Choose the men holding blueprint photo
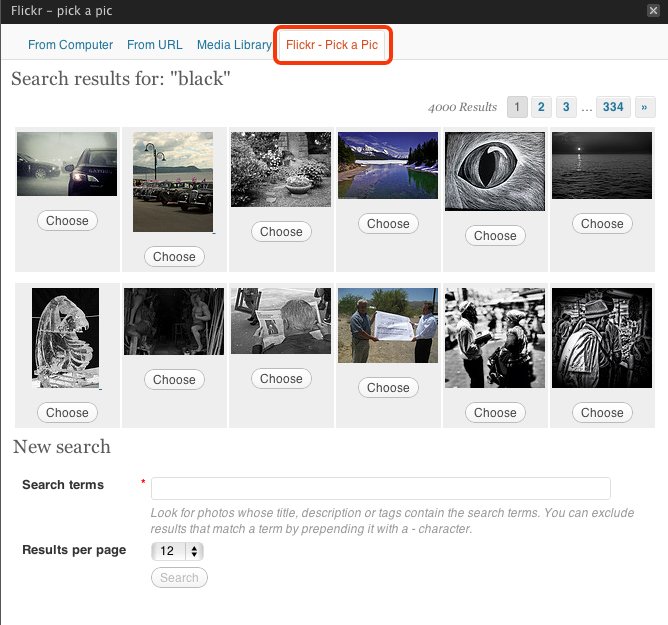The image size is (668, 625). point(388,387)
